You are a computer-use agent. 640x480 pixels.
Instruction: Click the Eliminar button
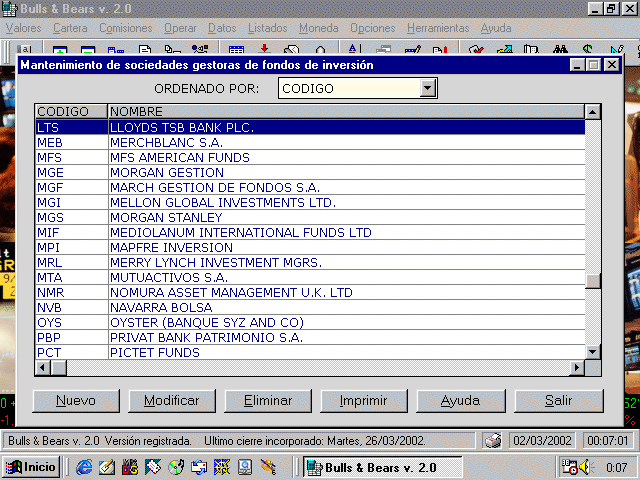click(x=268, y=401)
